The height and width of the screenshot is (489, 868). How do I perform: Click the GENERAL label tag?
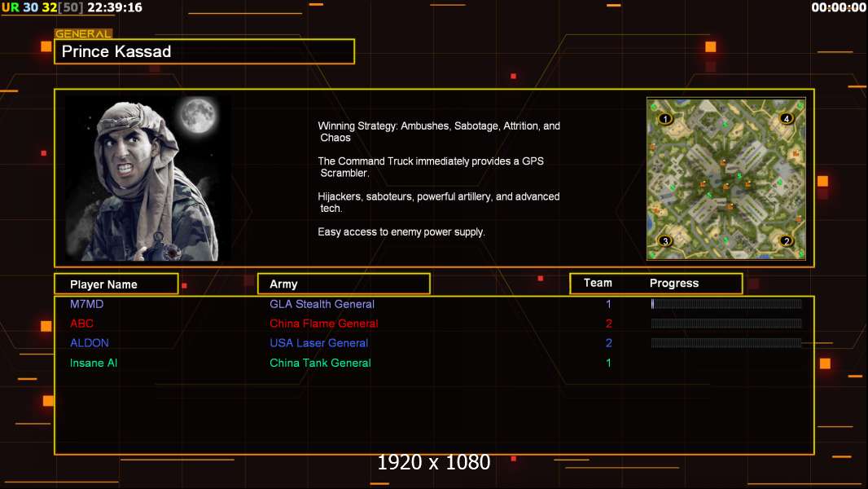point(83,33)
